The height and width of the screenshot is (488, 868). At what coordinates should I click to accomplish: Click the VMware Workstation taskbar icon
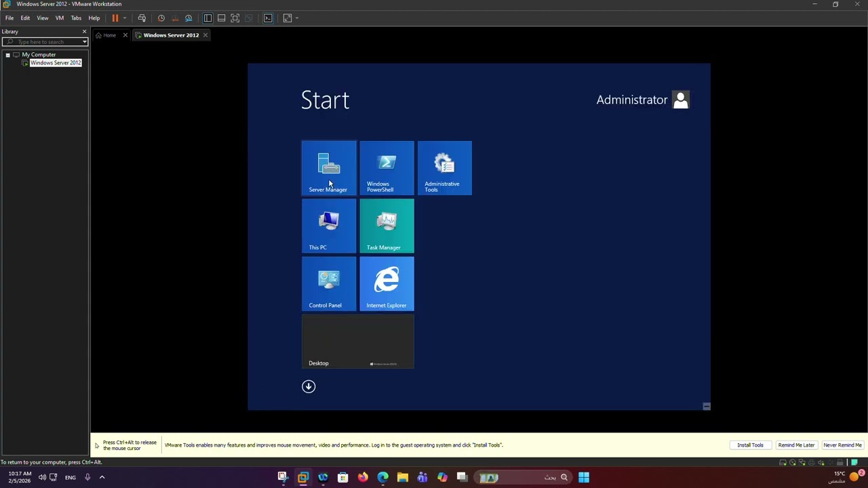coord(303,477)
